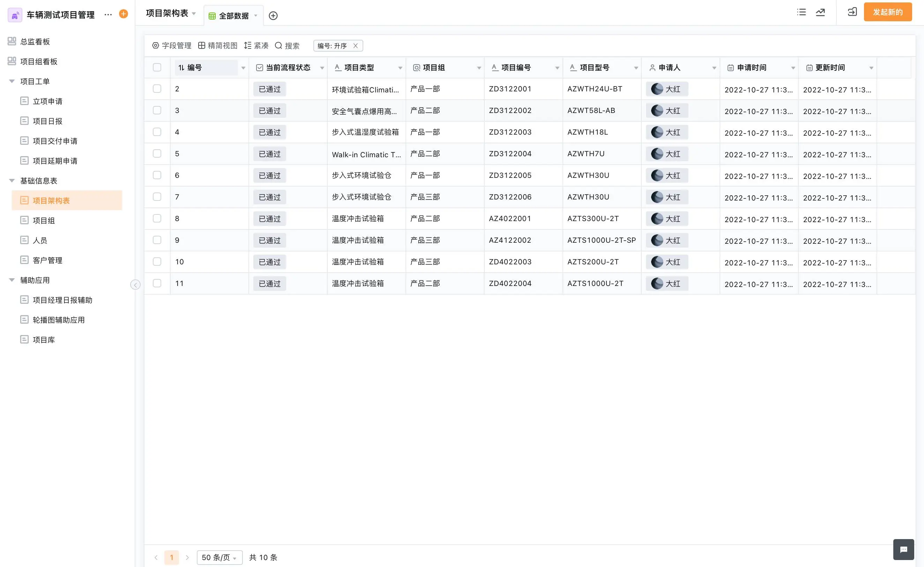
Task: Check the row with 编号 10
Action: click(x=157, y=262)
